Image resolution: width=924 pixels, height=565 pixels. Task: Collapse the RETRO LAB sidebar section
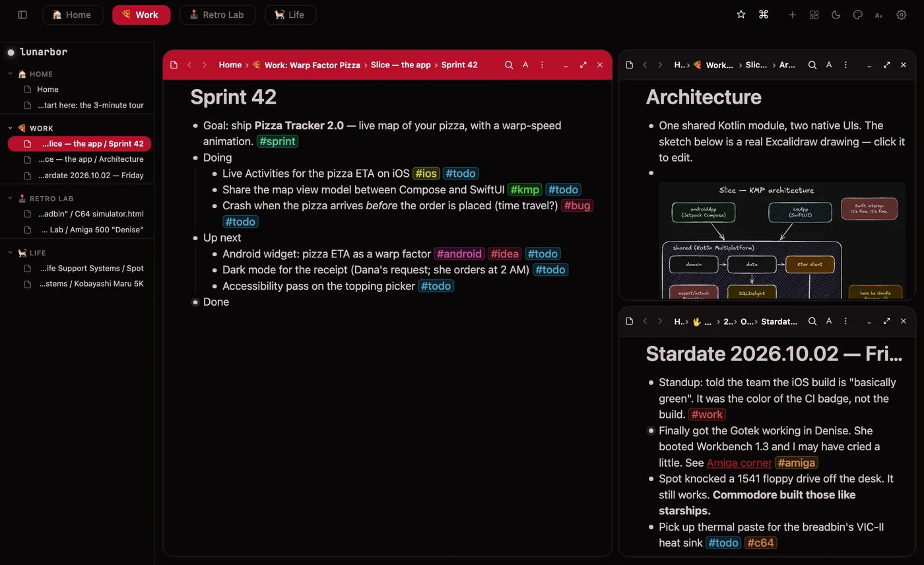point(11,198)
